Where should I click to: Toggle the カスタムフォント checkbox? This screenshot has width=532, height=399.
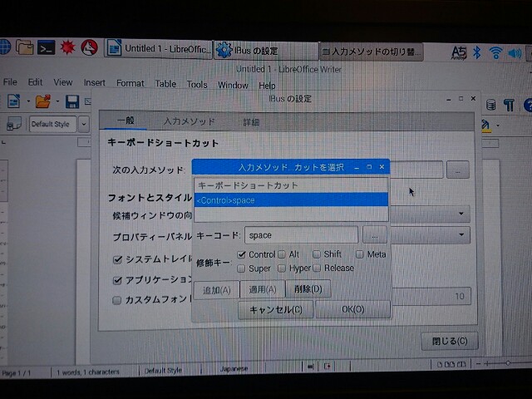pyautogui.click(x=116, y=300)
